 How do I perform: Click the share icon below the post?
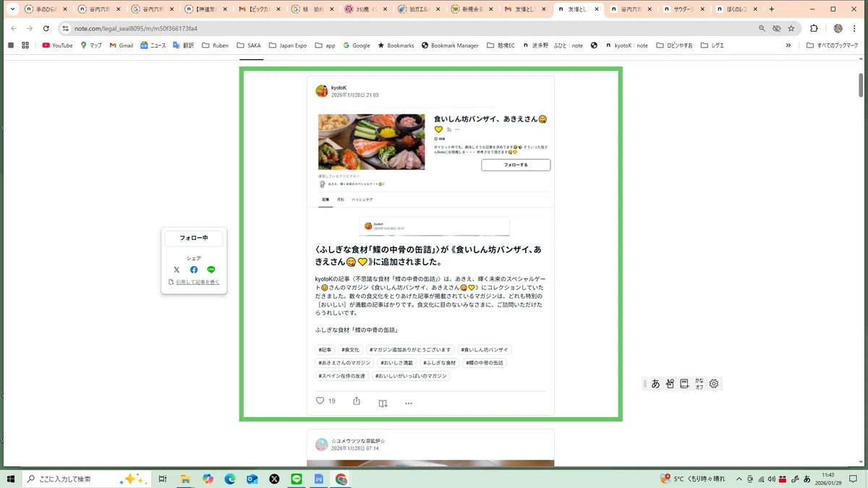[x=357, y=401]
